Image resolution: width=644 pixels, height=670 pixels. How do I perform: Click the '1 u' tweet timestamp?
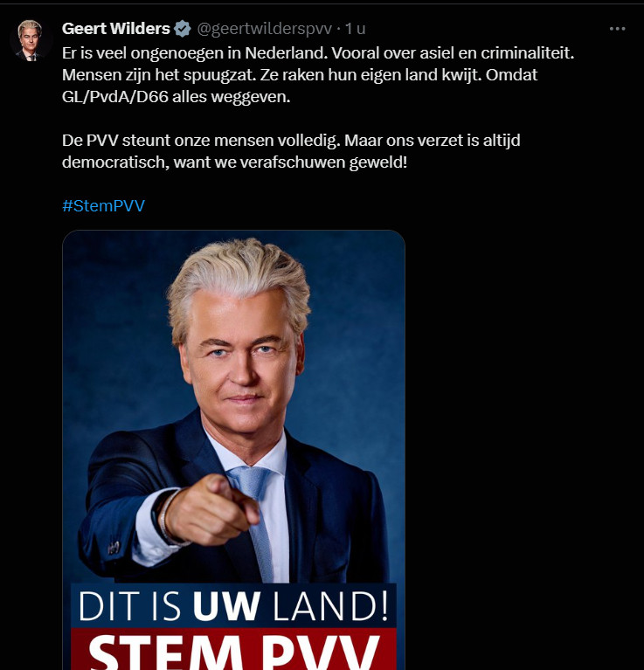click(355, 29)
